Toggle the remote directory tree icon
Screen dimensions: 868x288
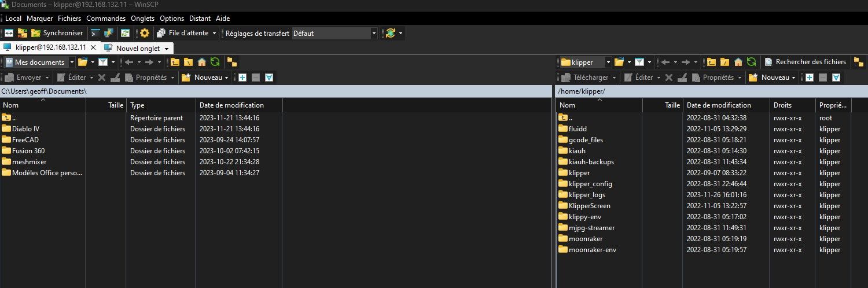tap(859, 62)
